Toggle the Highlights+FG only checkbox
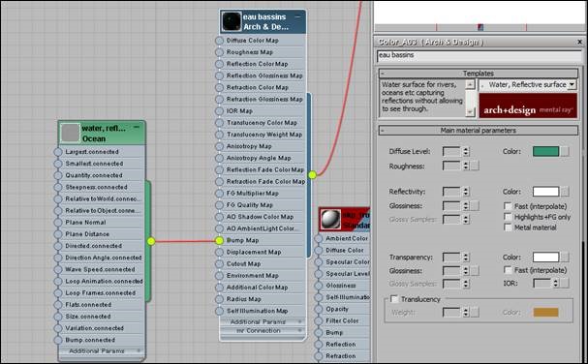This screenshot has height=364, width=588. click(x=508, y=217)
